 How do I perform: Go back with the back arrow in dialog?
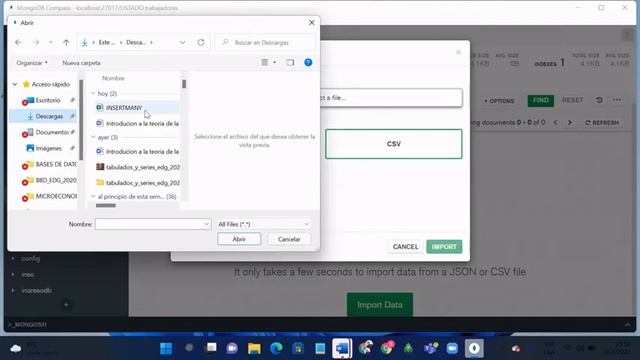[18, 42]
